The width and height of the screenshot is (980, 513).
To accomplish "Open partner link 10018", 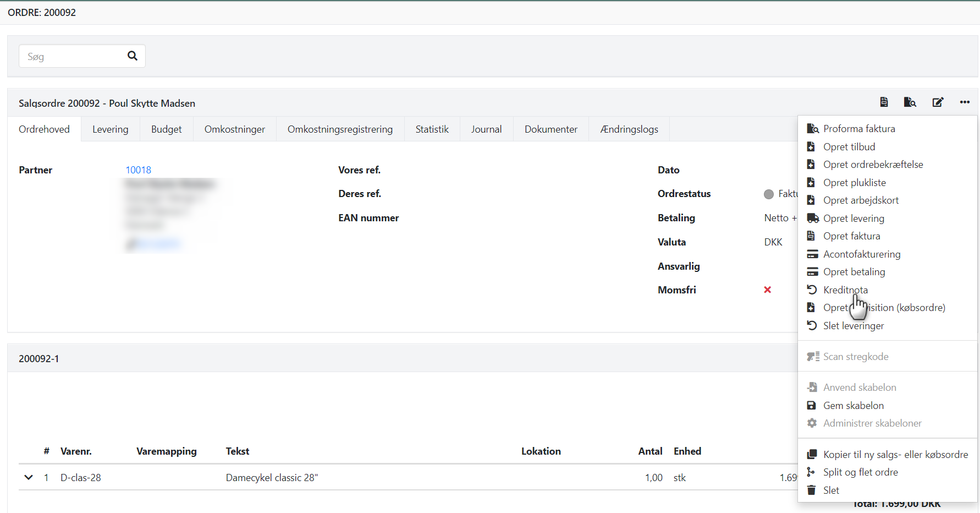I will [138, 170].
